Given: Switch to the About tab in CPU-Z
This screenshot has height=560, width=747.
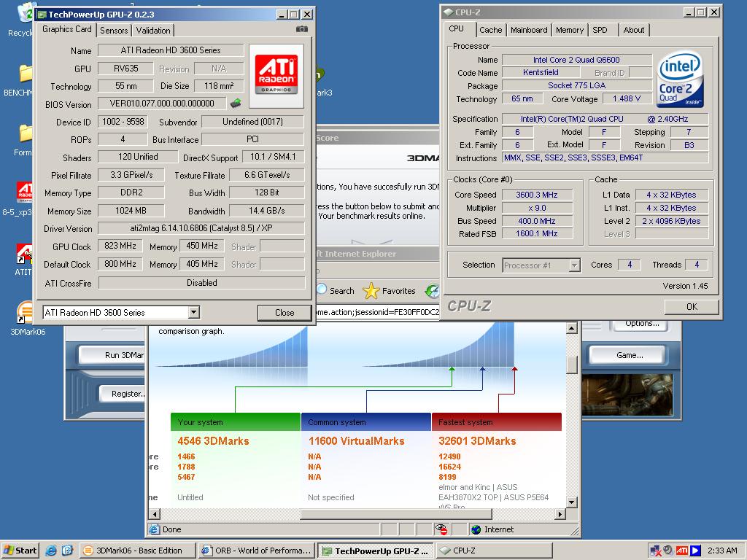Looking at the screenshot, I should [x=634, y=30].
